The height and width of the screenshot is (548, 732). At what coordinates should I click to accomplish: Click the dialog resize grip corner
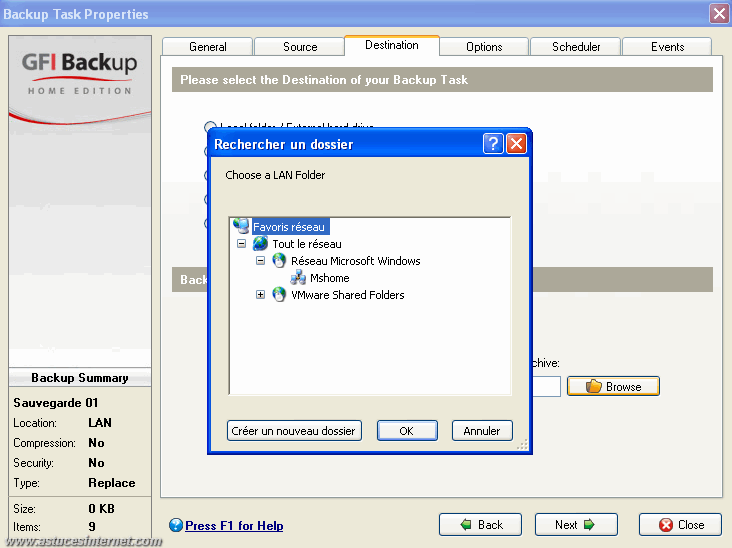523,444
